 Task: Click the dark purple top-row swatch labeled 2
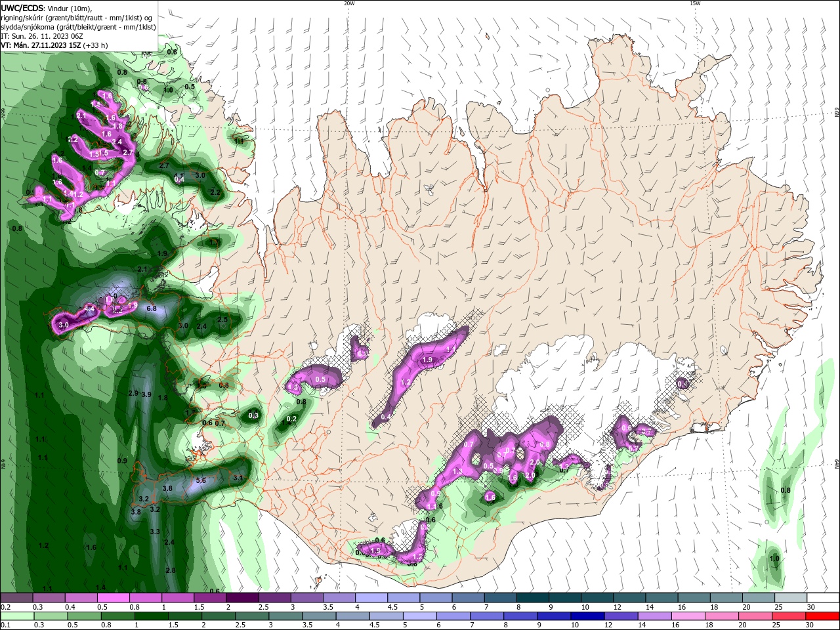click(x=242, y=598)
